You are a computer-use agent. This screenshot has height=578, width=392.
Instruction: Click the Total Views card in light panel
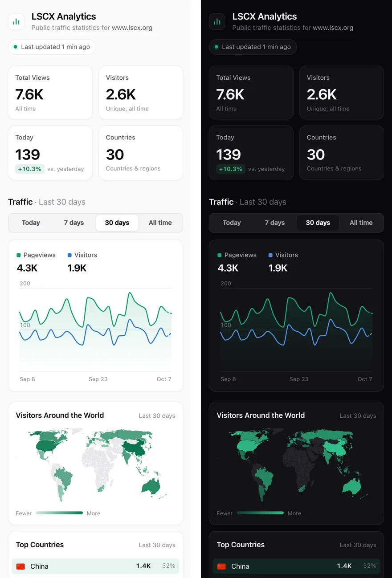coord(50,93)
